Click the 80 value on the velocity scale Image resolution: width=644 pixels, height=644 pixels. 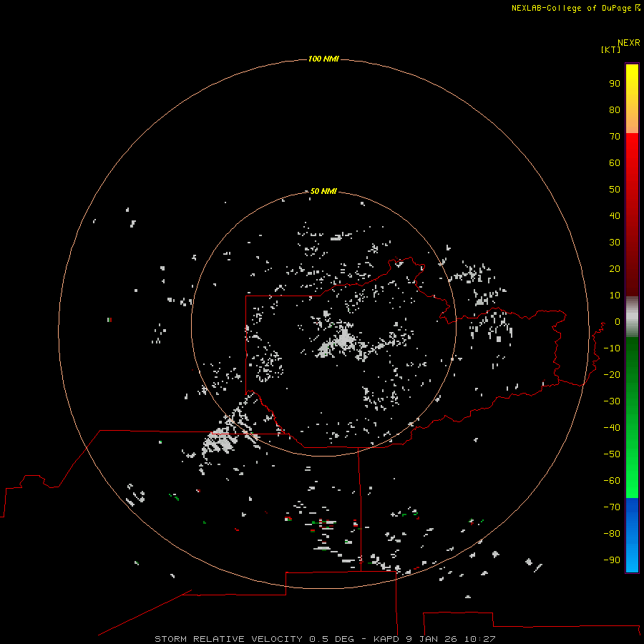point(615,109)
